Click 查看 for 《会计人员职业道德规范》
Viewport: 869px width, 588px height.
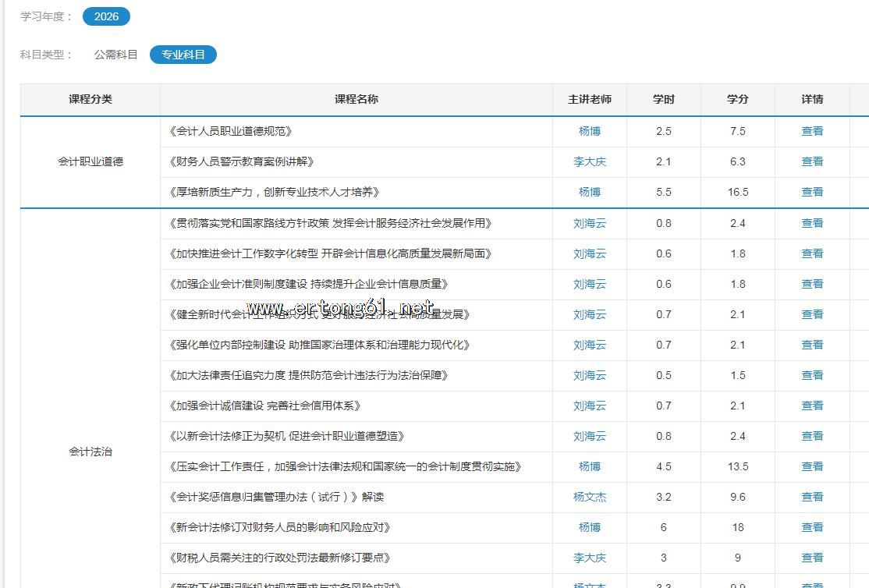(x=812, y=131)
